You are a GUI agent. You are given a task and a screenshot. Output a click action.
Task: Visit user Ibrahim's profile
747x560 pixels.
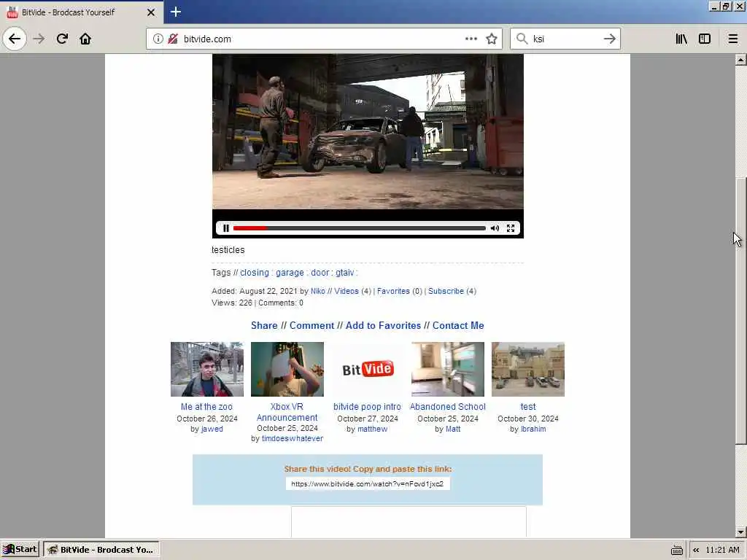533,429
